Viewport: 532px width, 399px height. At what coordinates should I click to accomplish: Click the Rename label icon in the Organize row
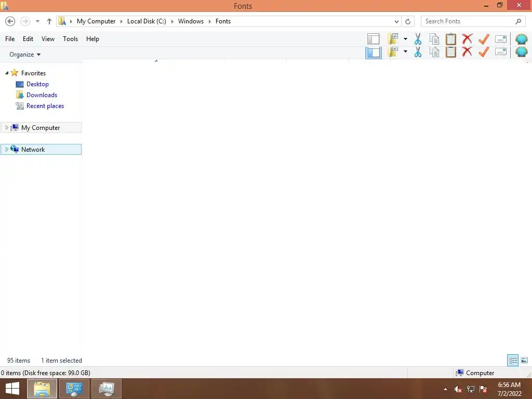tap(501, 51)
